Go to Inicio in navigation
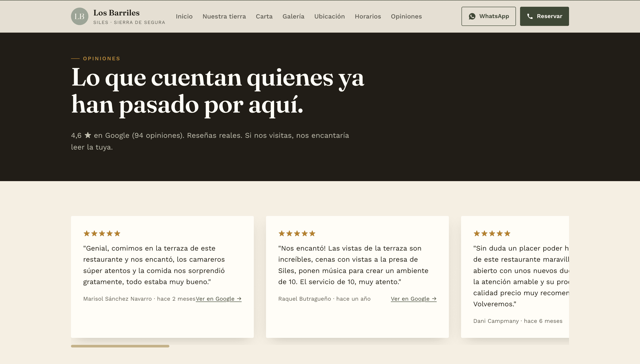Screen dimensions: 640x364 tap(184, 16)
